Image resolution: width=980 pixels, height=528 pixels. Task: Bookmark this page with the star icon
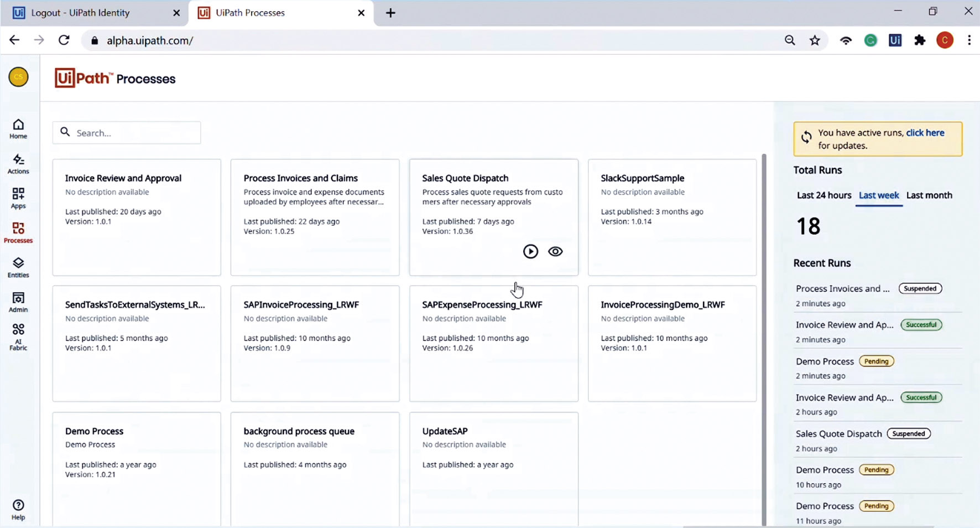point(815,40)
